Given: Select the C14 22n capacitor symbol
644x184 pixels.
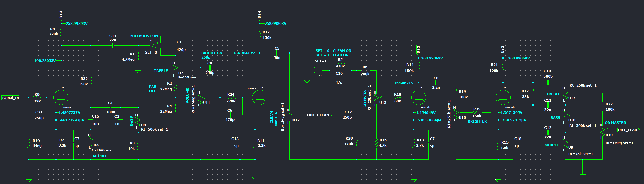Looking at the screenshot, I should (113, 46).
